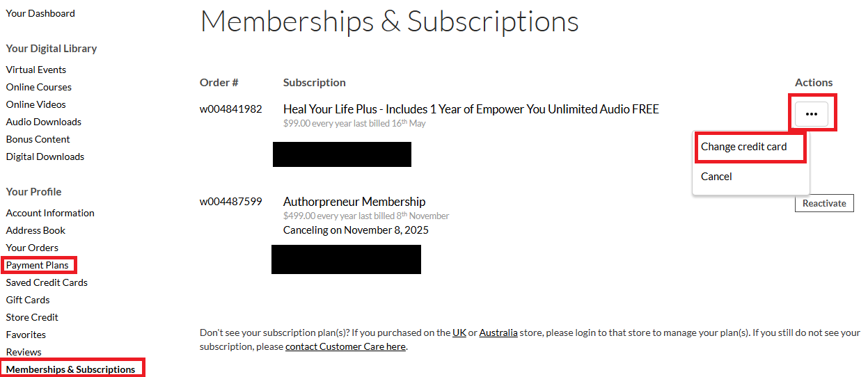Go to Virtual Events
This screenshot has width=868, height=377.
pos(36,70)
